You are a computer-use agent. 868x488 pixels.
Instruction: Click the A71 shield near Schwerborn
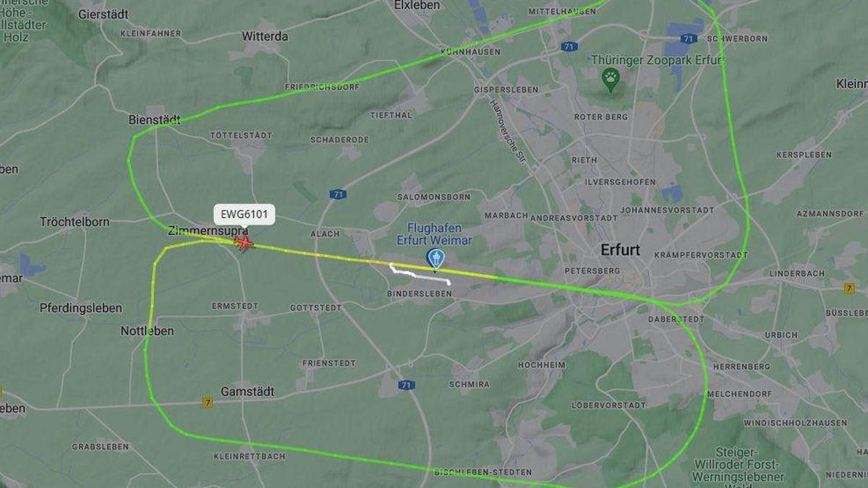pos(689,38)
